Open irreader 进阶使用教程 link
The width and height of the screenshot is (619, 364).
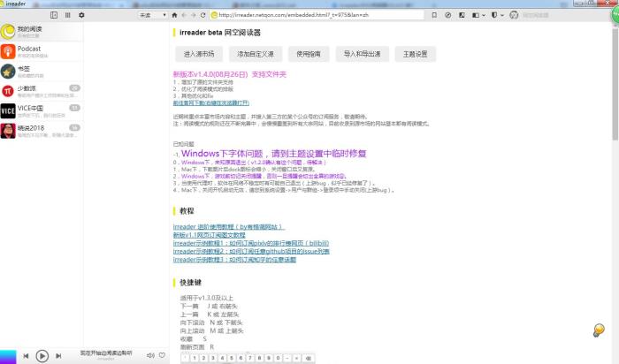228,227
